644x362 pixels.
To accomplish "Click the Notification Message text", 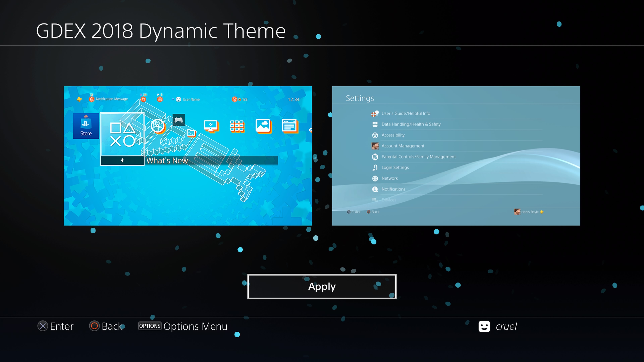I will click(x=112, y=99).
